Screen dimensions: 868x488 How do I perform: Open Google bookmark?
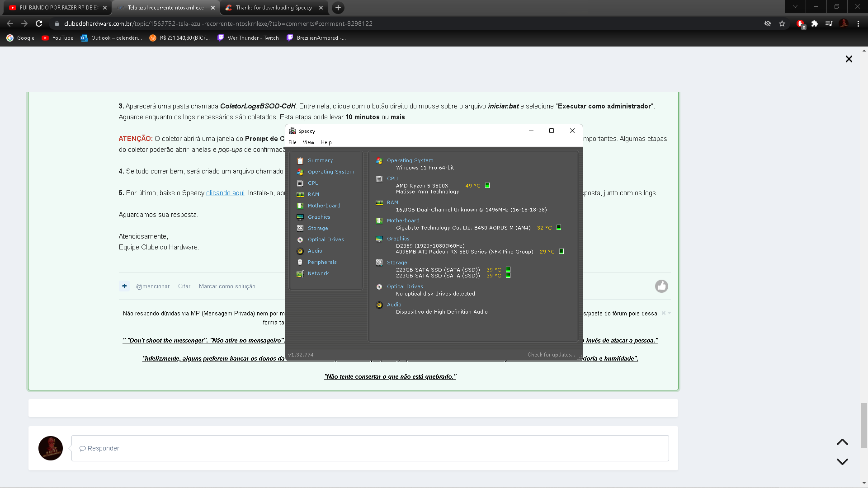[x=20, y=38]
